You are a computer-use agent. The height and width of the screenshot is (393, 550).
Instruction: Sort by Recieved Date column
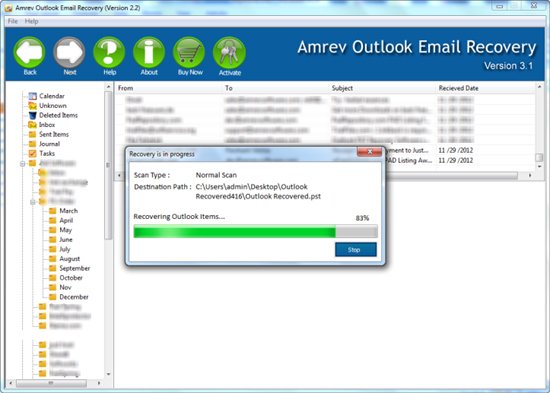[486, 88]
